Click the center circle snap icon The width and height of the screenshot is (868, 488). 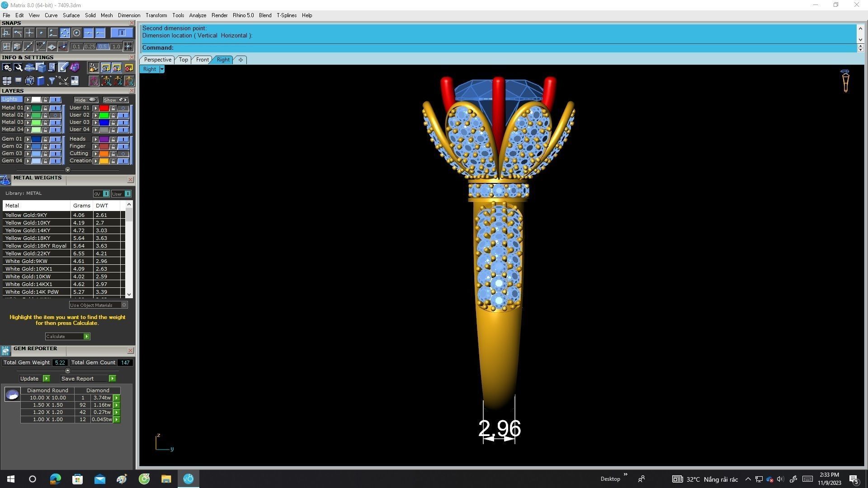[x=76, y=33]
